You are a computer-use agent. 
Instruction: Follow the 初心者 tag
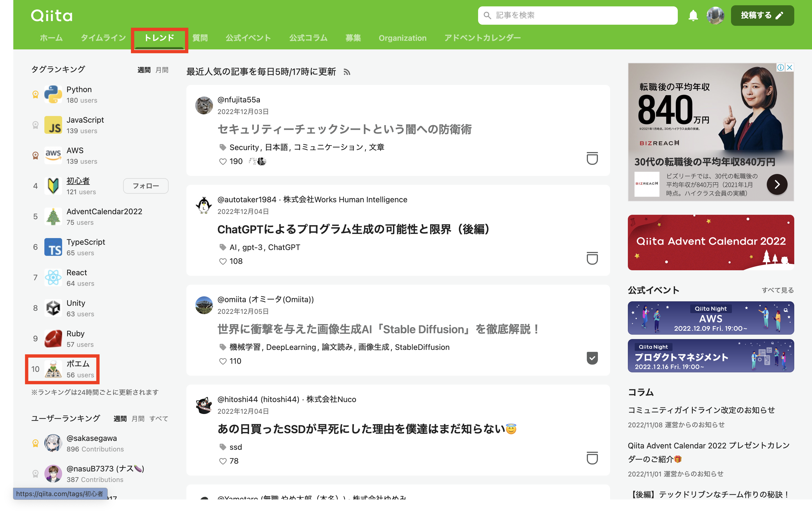(146, 186)
